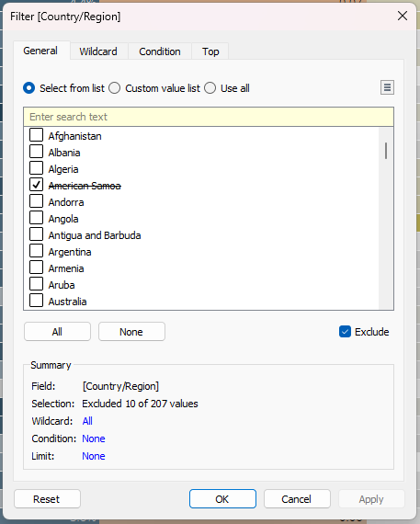Screen dimensions: 420x524
Task: Open the Top tab
Action: point(210,51)
